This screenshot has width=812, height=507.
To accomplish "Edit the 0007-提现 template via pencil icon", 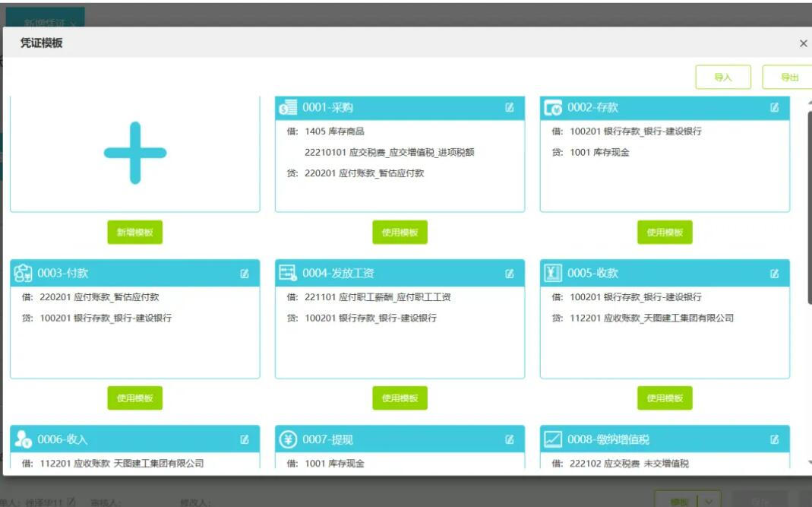I will click(x=510, y=439).
